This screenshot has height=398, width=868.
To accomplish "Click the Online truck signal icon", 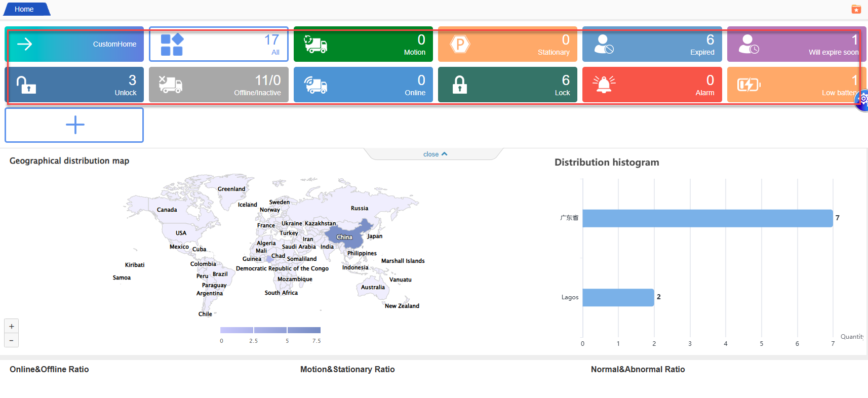I will (x=315, y=85).
